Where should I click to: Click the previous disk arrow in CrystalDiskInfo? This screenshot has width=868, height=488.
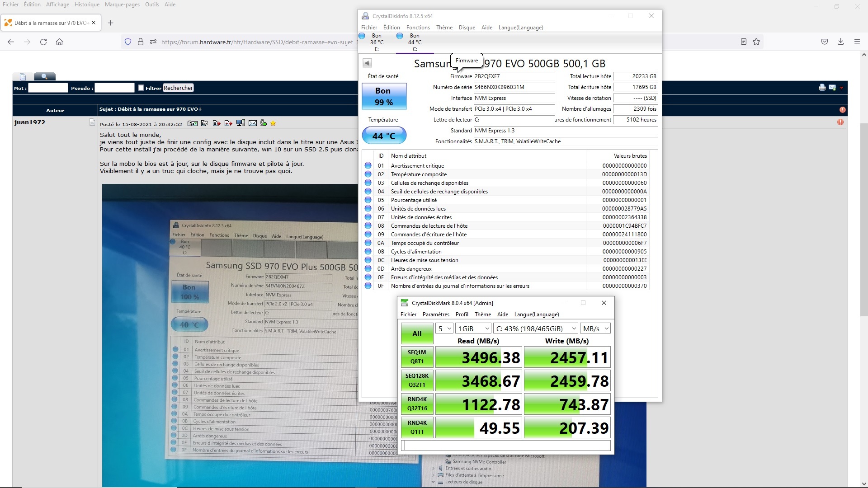pyautogui.click(x=367, y=63)
